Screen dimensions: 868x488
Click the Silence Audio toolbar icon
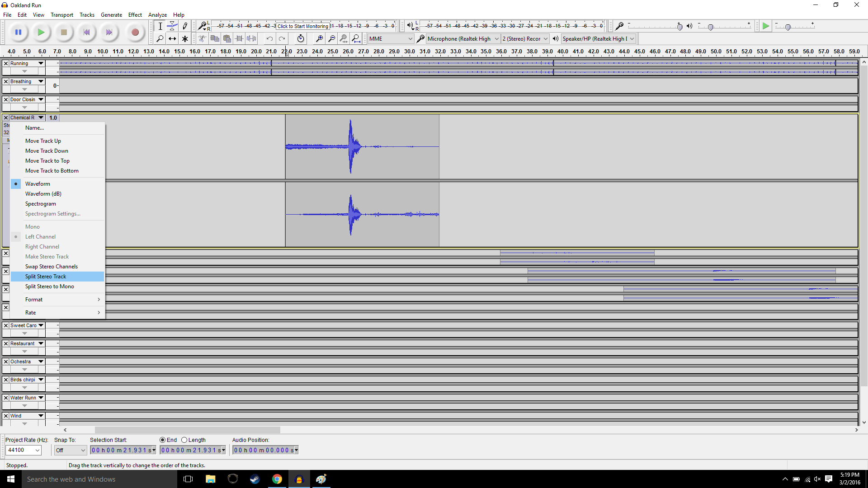[x=251, y=38]
